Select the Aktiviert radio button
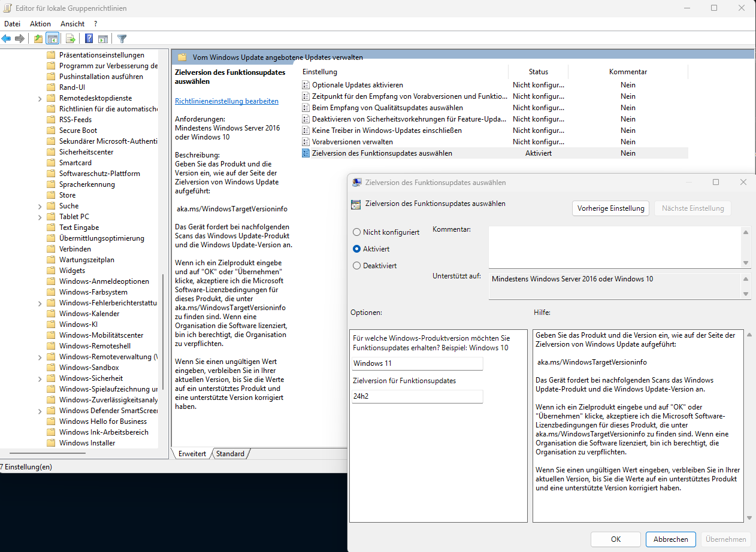Image resolution: width=756 pixels, height=552 pixels. coord(357,248)
